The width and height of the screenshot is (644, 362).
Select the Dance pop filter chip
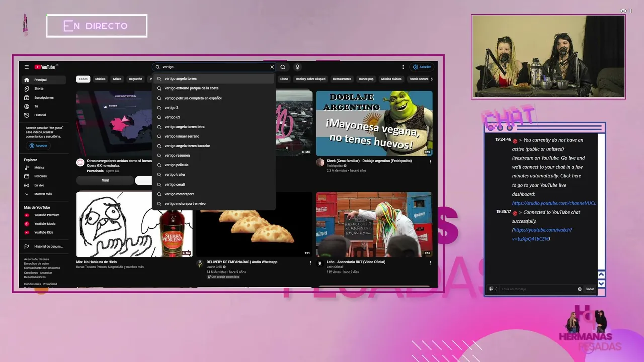[x=366, y=79]
